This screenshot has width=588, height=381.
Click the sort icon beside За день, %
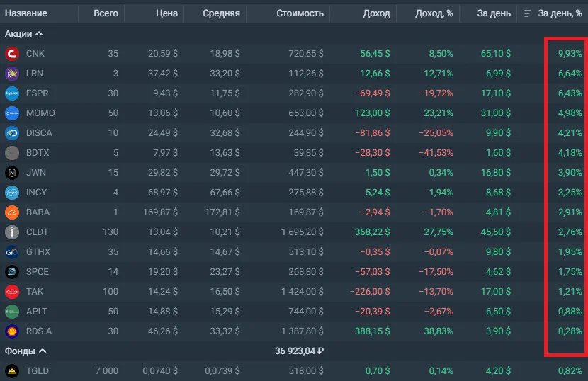tap(527, 13)
